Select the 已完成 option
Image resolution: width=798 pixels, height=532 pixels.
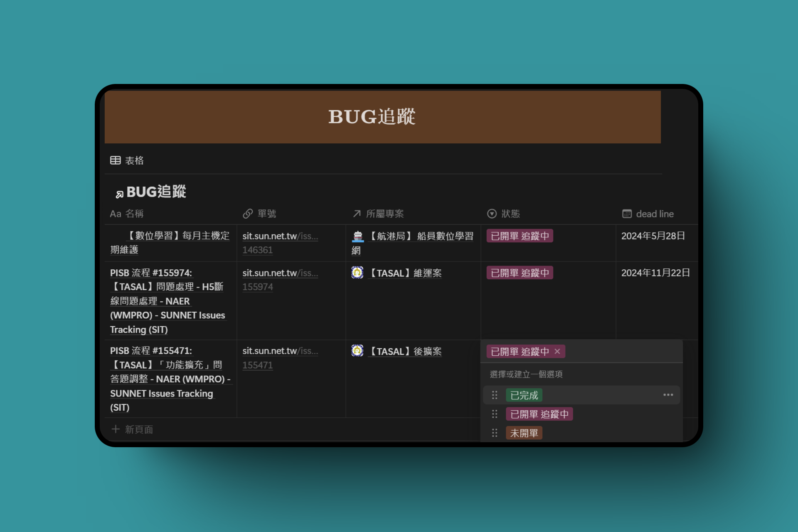[x=524, y=395]
